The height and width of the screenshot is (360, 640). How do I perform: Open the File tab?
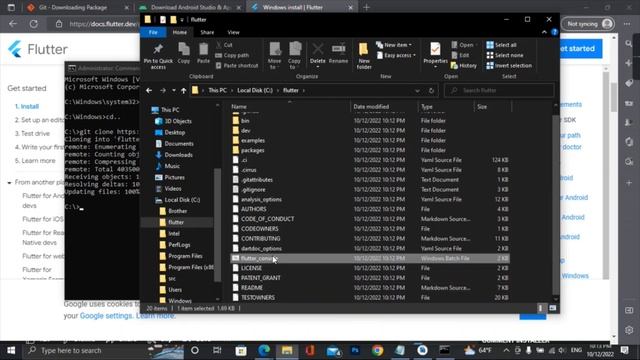[153, 32]
